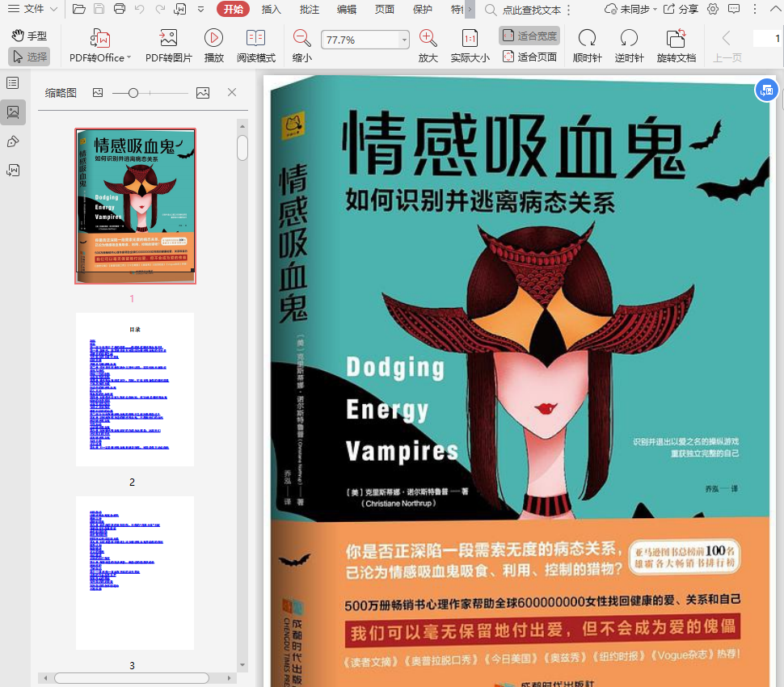Select page 2 table-of-contents thumbnail
This screenshot has height=687, width=784.
tap(135, 390)
